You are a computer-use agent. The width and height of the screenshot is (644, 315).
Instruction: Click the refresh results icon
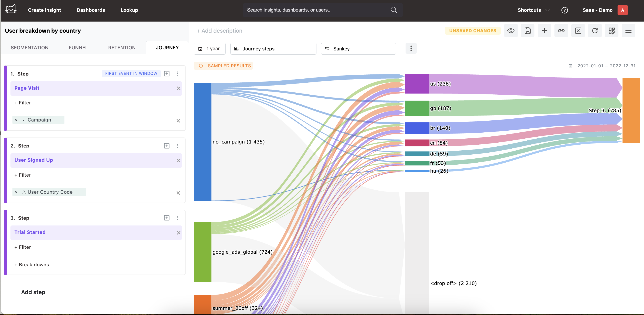pos(595,31)
